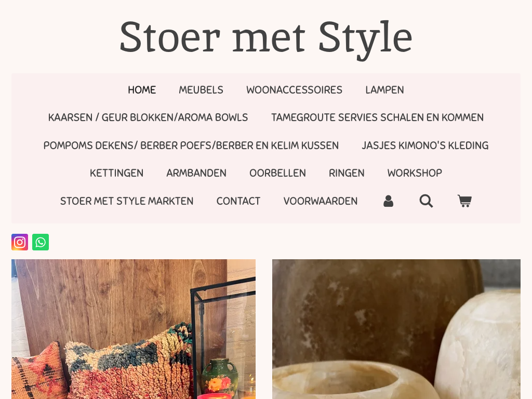Click the search magnifier icon
Image resolution: width=532 pixels, height=399 pixels.
pos(426,201)
